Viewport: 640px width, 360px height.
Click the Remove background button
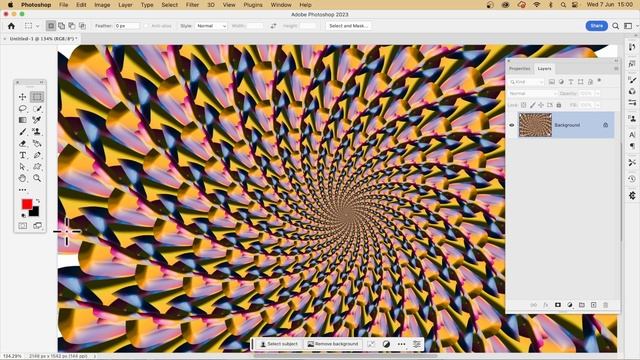coord(333,344)
